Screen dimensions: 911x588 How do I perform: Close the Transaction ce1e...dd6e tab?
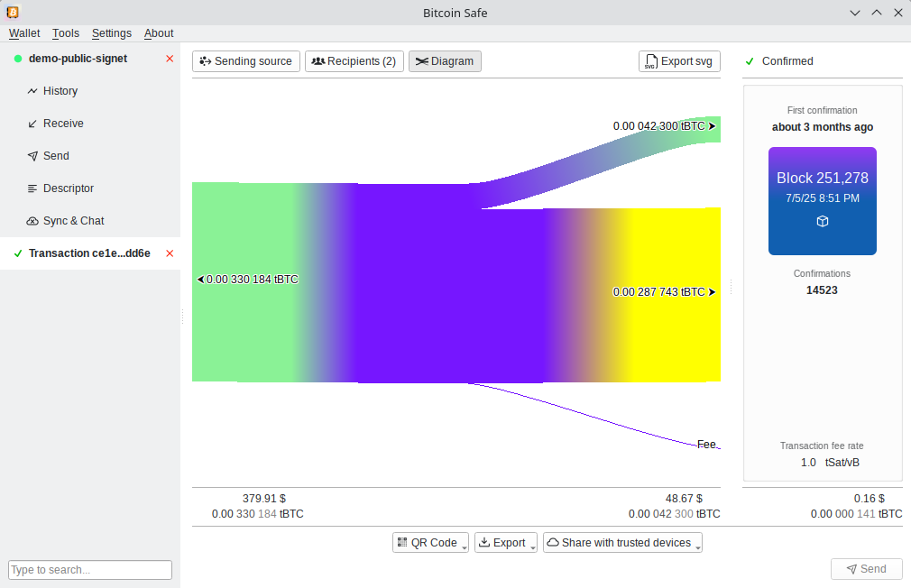click(170, 253)
